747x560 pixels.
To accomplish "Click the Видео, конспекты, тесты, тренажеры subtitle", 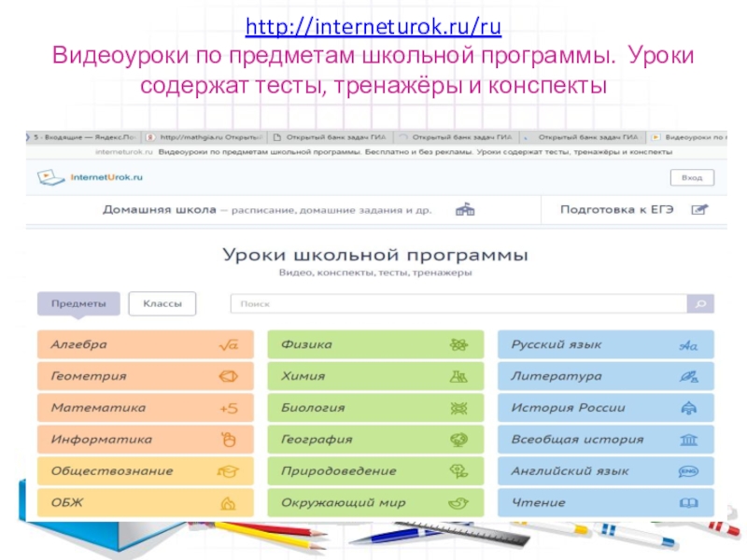I will 375,273.
